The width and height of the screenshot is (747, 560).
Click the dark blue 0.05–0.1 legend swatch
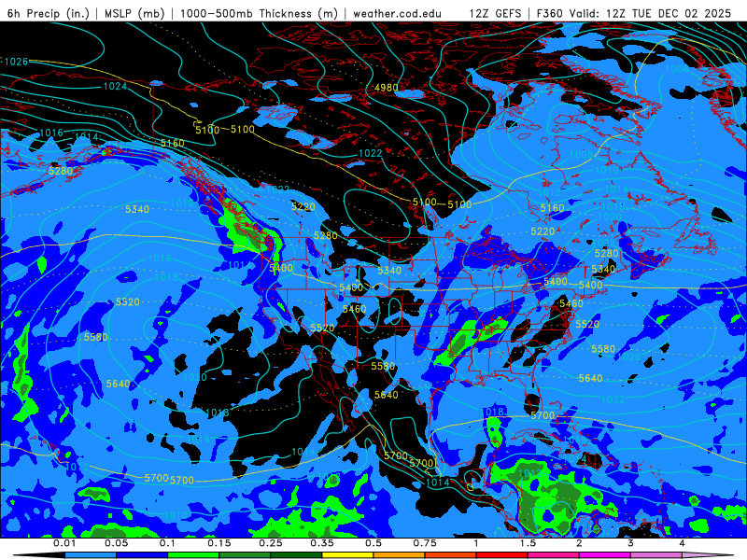pos(142,555)
